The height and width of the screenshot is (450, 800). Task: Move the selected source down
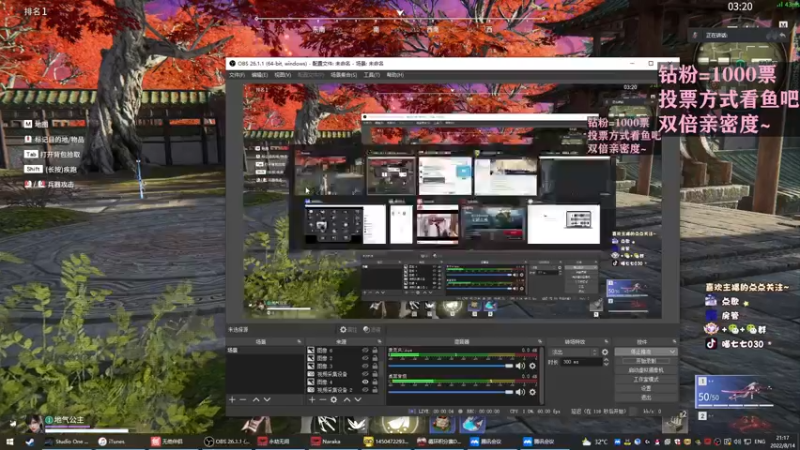click(x=358, y=399)
